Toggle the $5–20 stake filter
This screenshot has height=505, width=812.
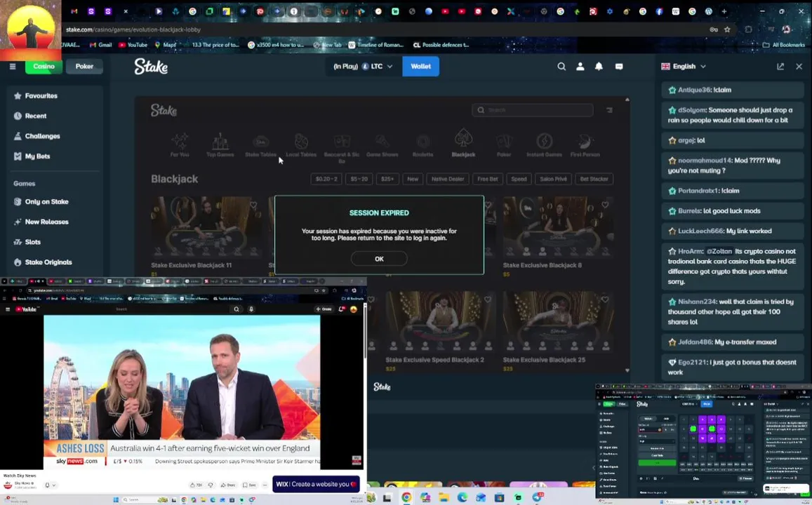coord(359,179)
